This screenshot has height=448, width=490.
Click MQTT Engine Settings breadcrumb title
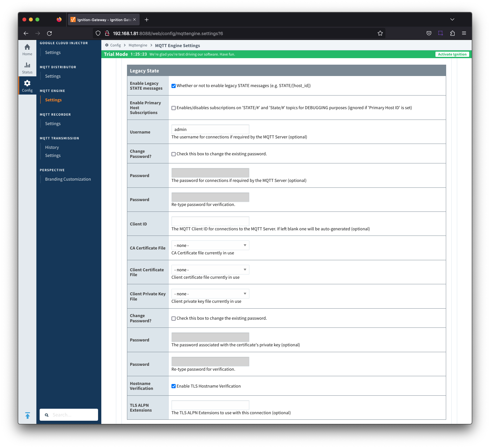pyautogui.click(x=177, y=45)
